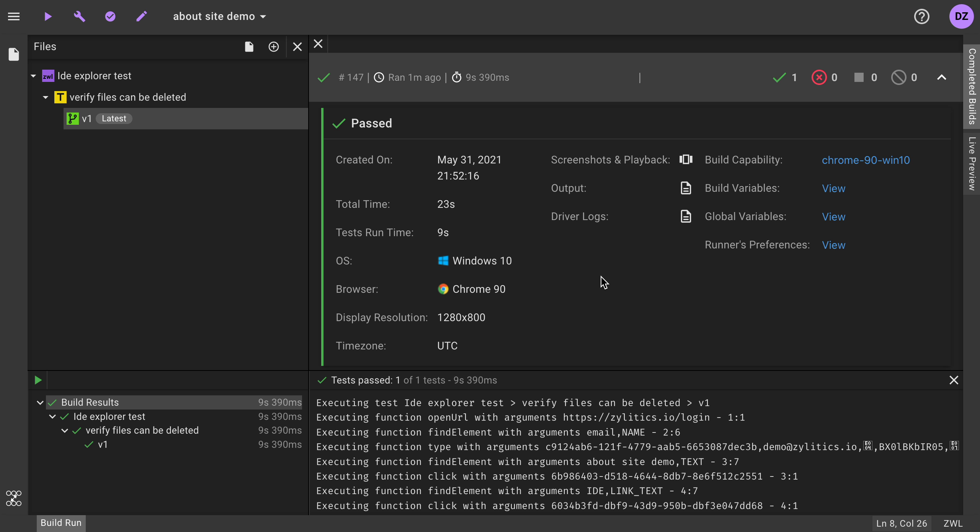Collapse build details with the up chevron
Screen dimensions: 980x532
(941, 78)
